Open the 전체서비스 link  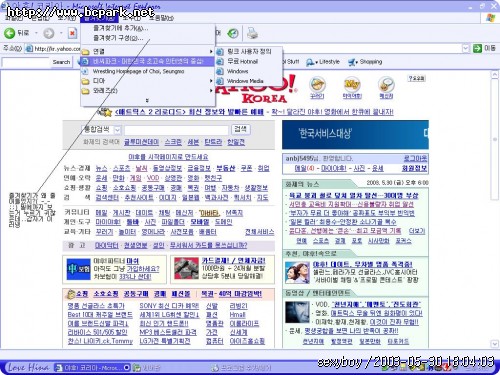[259, 232]
